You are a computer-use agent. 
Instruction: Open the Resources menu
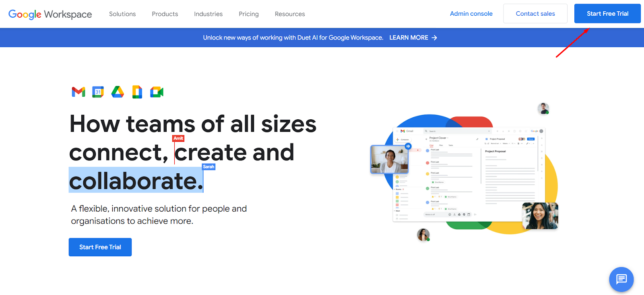tap(290, 14)
